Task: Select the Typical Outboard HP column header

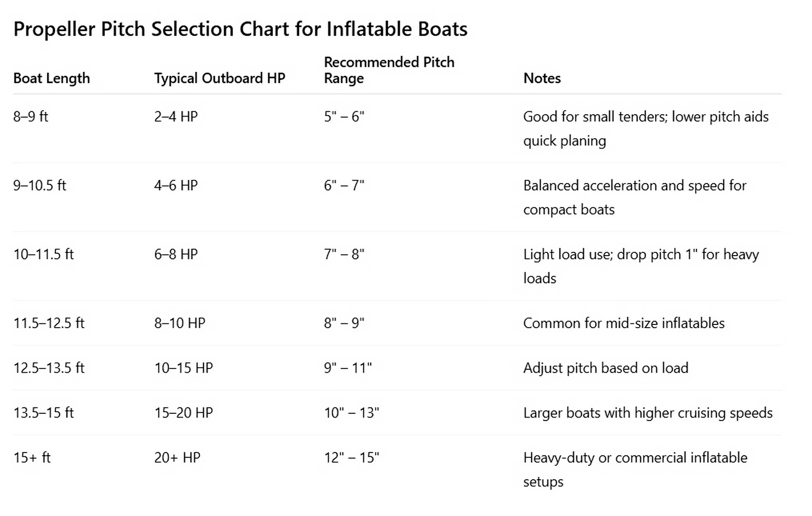Action: [220, 78]
